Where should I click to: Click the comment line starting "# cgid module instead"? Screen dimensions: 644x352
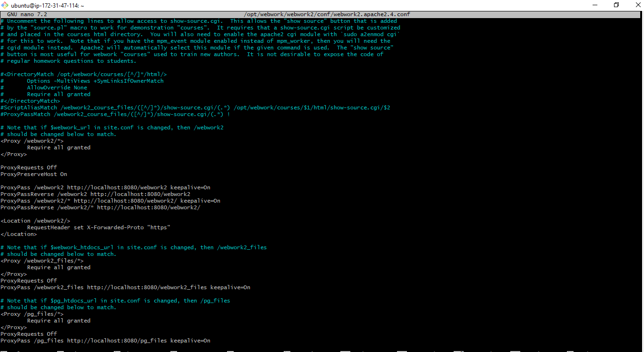tap(197, 48)
